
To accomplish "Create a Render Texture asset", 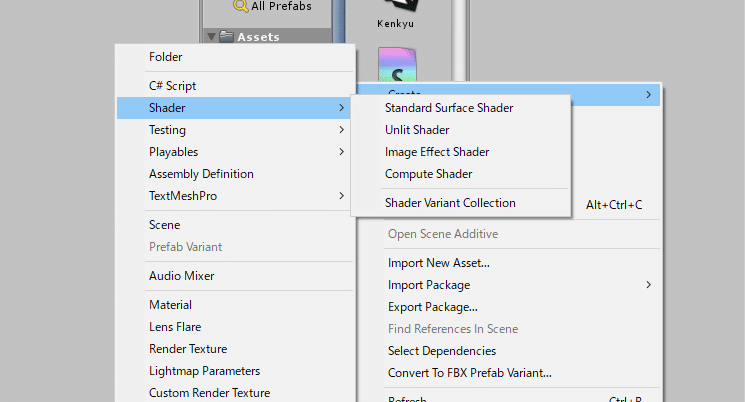I will click(188, 349).
